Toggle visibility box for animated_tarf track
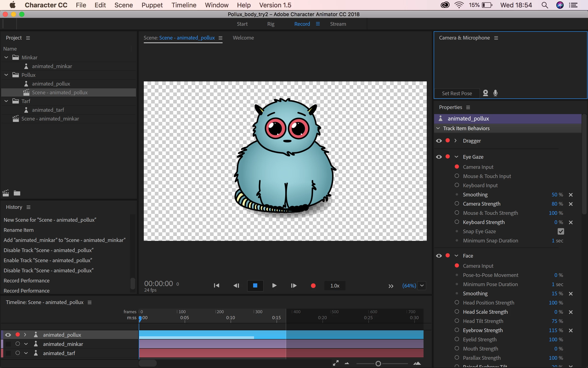Screen dimensions: 588x368 tap(8, 353)
